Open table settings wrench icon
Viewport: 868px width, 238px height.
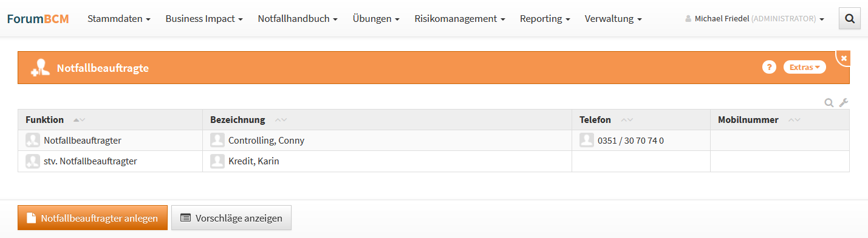point(843,103)
